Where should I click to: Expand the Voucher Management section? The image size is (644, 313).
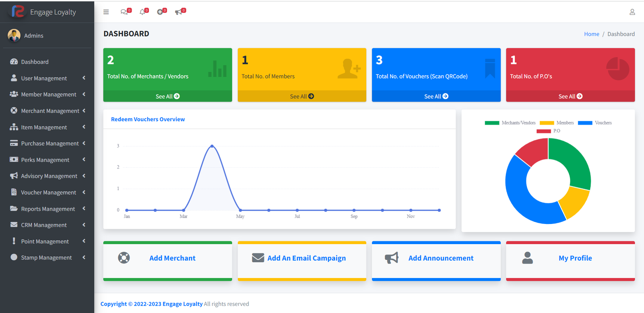click(x=48, y=193)
